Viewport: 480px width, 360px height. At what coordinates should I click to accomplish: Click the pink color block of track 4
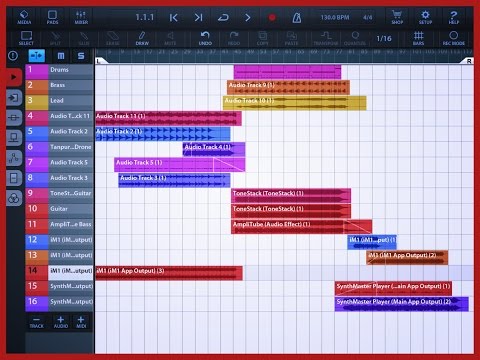click(x=37, y=118)
